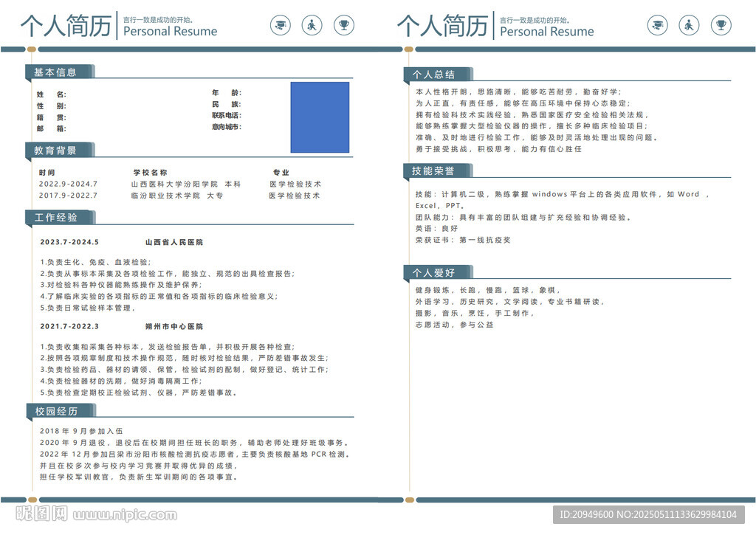Click the trophy icon on the second page
This screenshot has width=756, height=535.
pyautogui.click(x=721, y=25)
